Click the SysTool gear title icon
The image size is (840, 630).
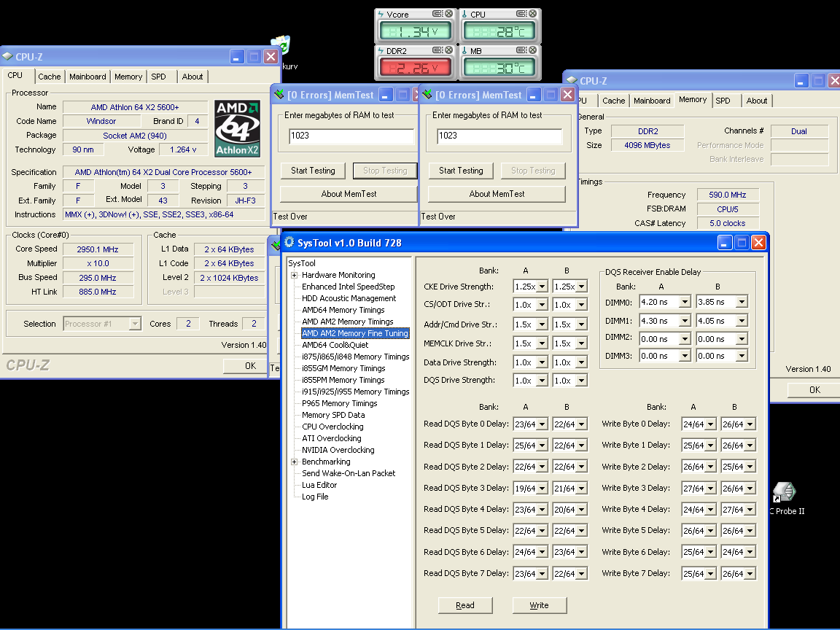tap(289, 242)
